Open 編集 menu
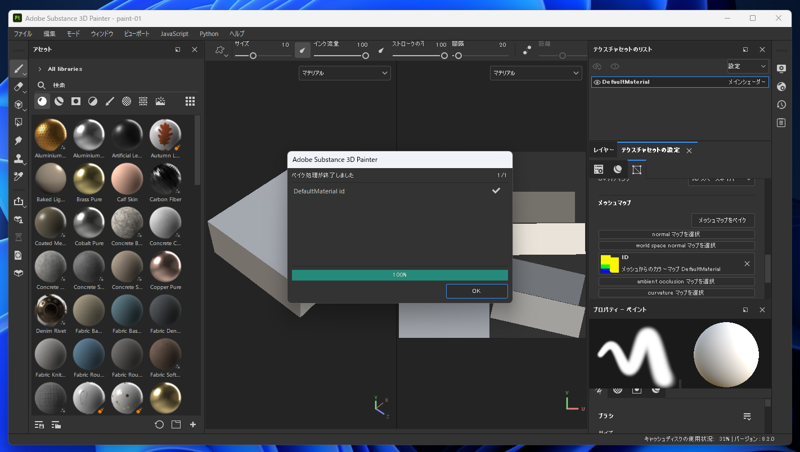This screenshot has height=452, width=800. tap(49, 34)
